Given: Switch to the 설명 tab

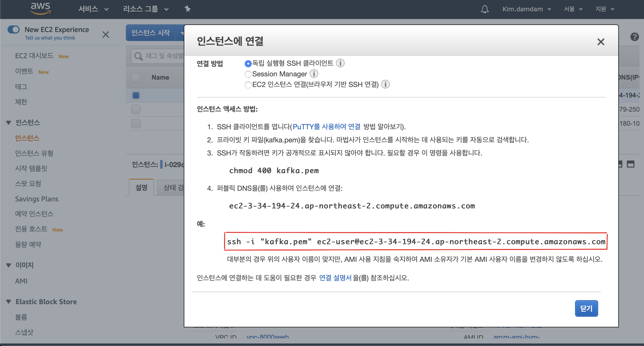Looking at the screenshot, I should click(141, 187).
